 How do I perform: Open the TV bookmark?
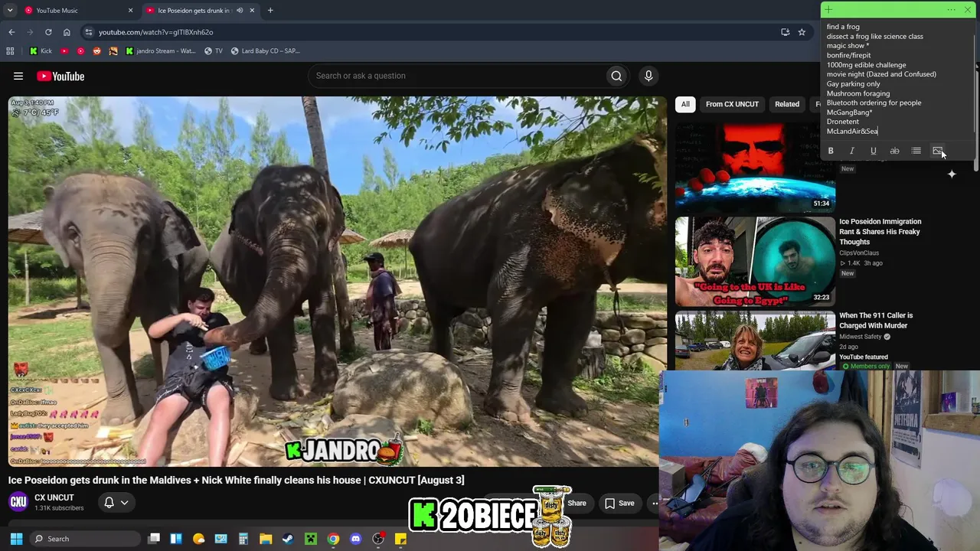(x=214, y=51)
